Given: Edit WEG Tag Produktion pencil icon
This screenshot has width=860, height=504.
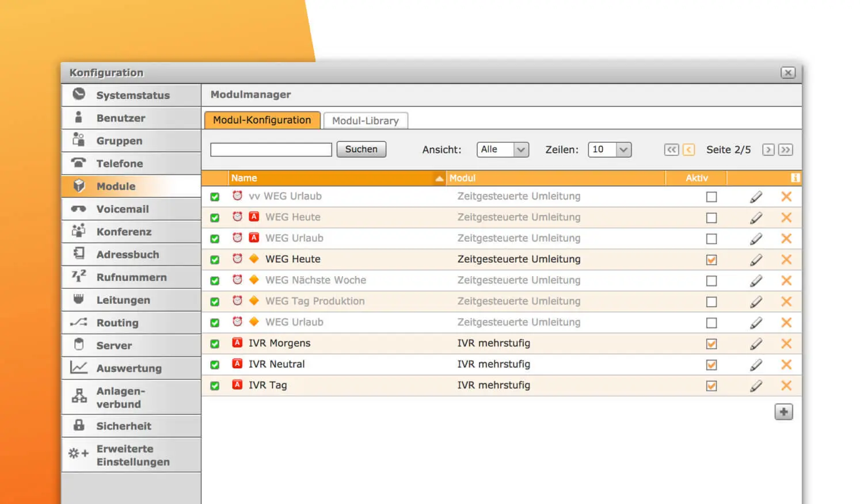Looking at the screenshot, I should [x=756, y=302].
